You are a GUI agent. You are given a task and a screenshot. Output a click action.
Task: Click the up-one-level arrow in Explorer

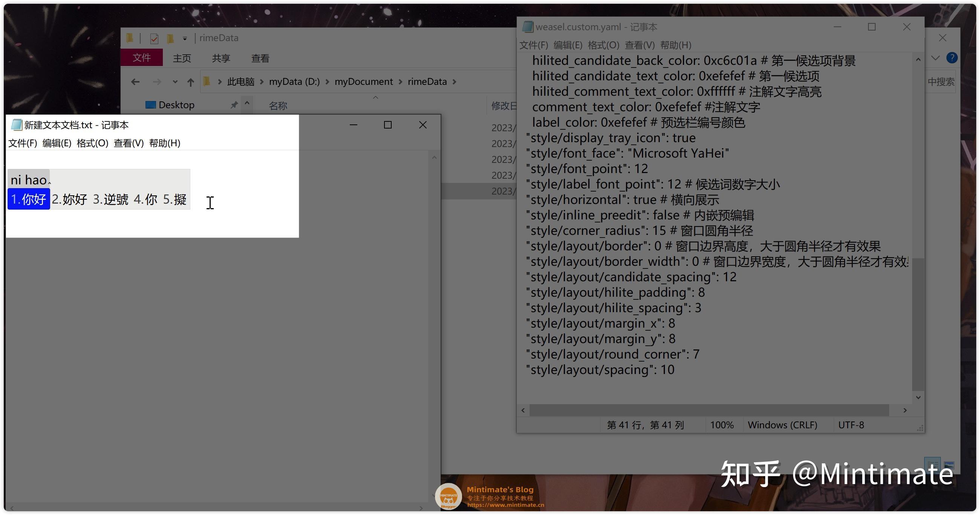click(x=191, y=82)
